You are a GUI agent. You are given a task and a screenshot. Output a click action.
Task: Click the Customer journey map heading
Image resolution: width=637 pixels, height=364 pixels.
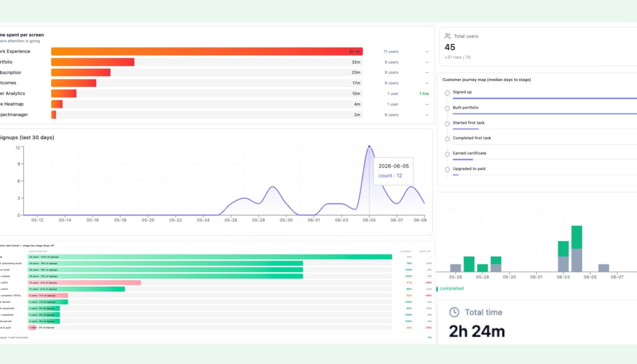(486, 80)
